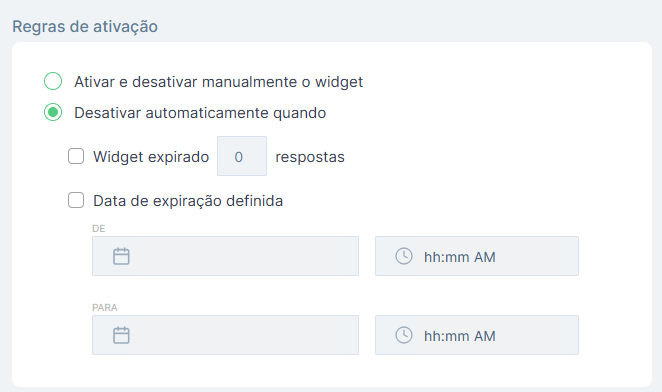
Task: Enable the 'Widget expirado' checkbox
Action: (x=76, y=156)
